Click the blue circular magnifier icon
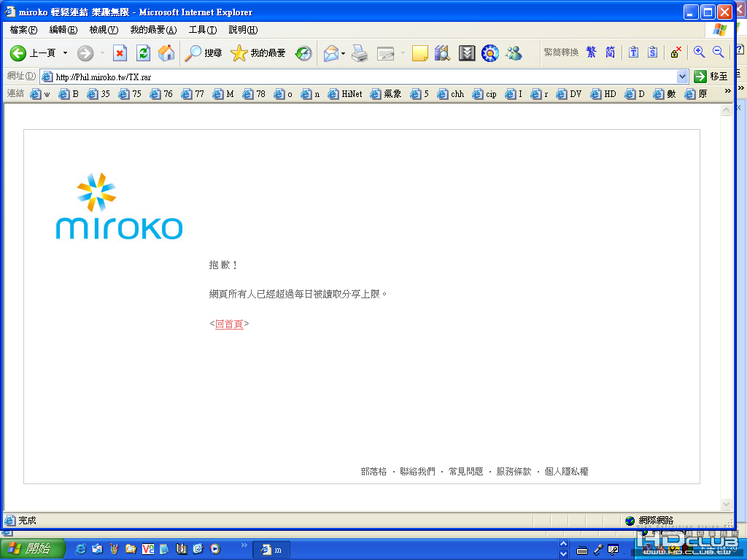The width and height of the screenshot is (747, 560). tap(489, 52)
